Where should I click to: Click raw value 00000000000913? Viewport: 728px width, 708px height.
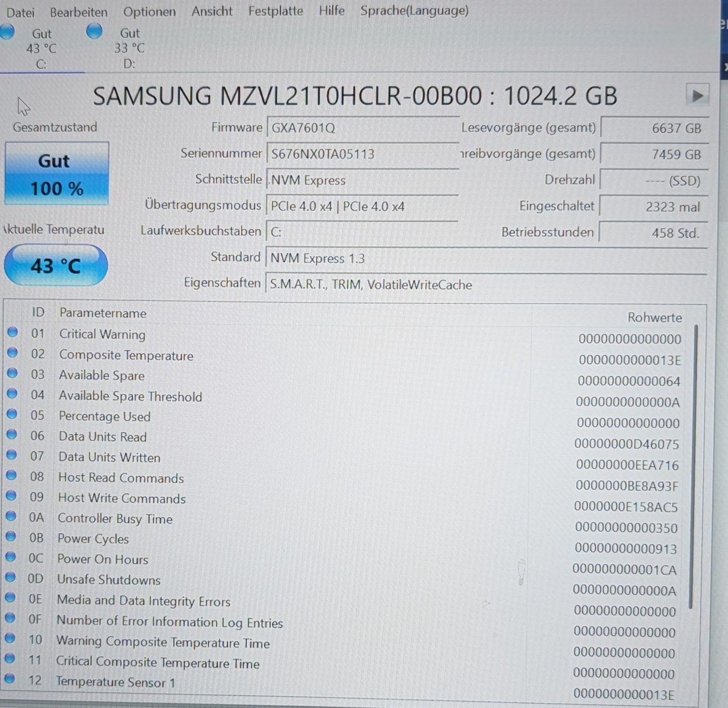point(626,549)
